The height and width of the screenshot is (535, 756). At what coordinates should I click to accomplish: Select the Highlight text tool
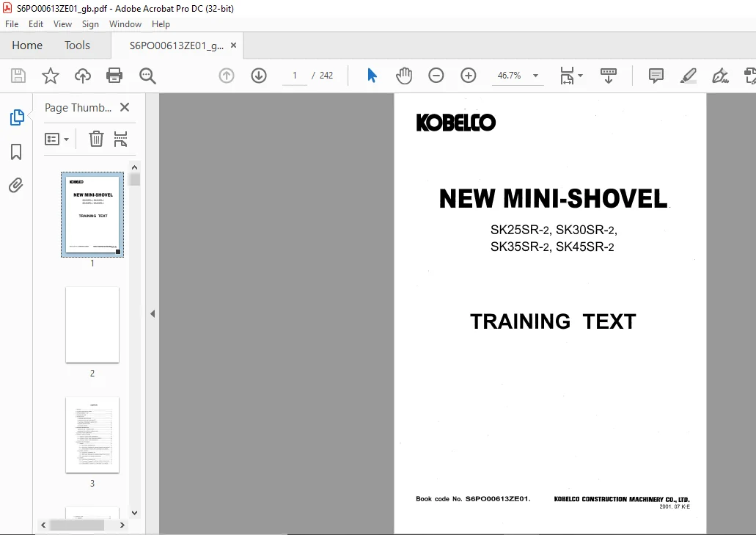point(688,76)
